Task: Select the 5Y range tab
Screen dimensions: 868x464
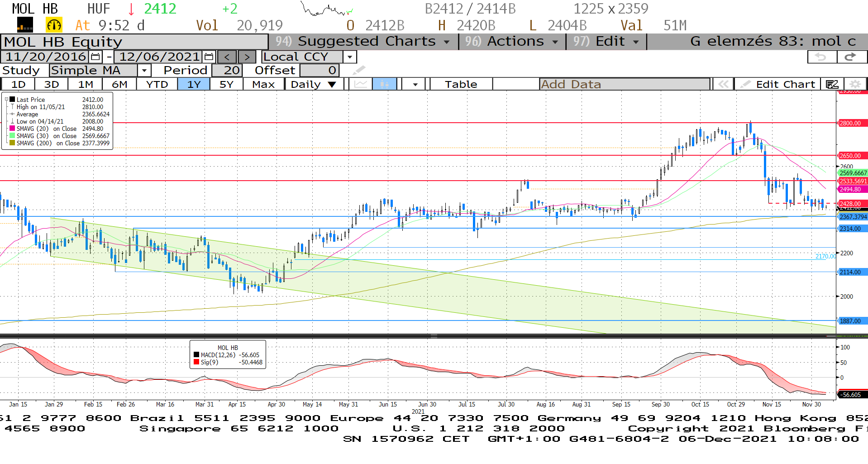Action: click(x=226, y=84)
